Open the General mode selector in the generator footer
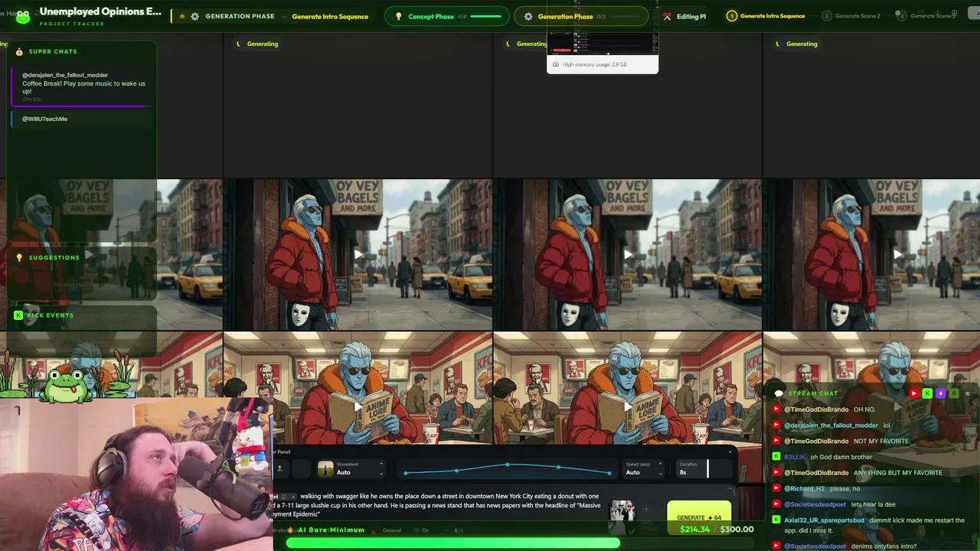The image size is (980, 551). 391,530
